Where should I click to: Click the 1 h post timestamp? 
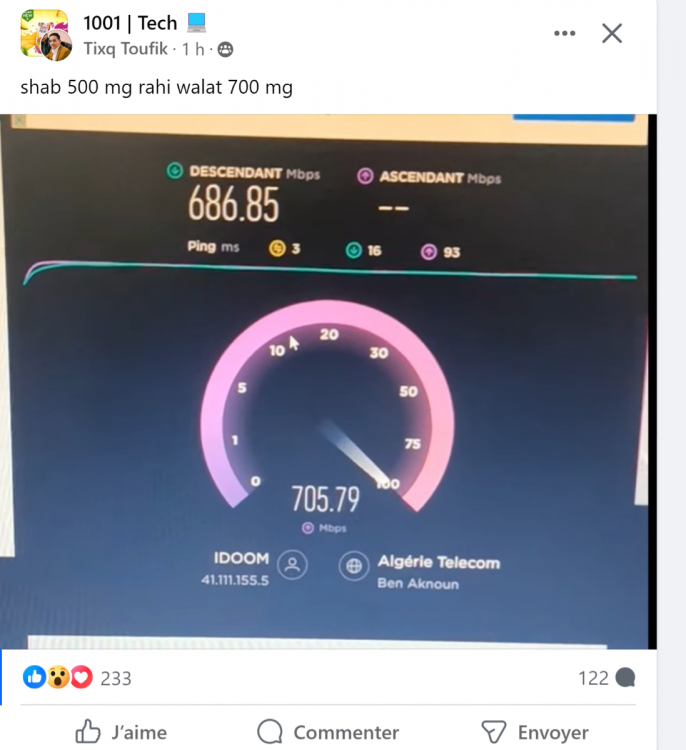point(193,49)
